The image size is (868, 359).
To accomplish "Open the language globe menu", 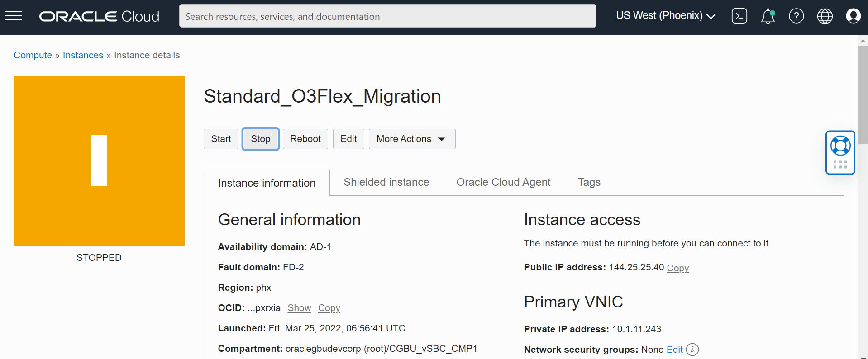I will pos(825,16).
